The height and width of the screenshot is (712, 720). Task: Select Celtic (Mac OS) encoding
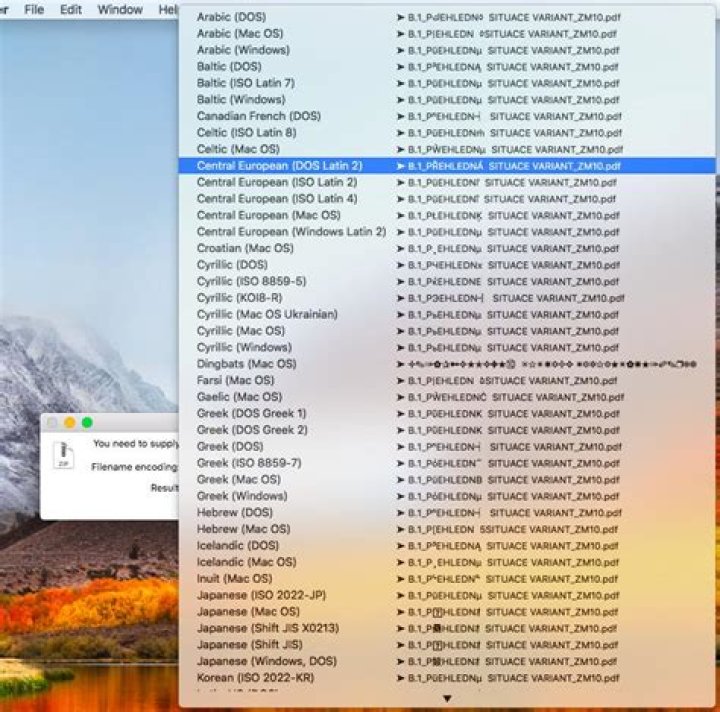(x=447, y=150)
